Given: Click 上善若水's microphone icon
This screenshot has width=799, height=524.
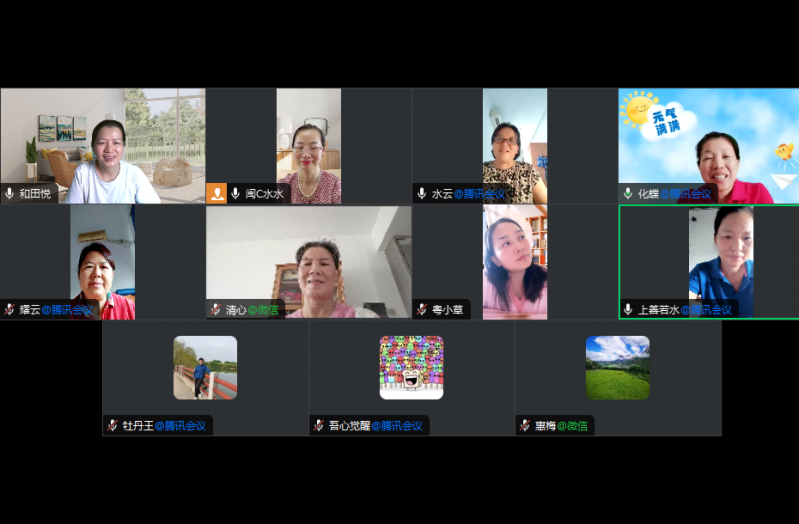Looking at the screenshot, I should [x=628, y=310].
